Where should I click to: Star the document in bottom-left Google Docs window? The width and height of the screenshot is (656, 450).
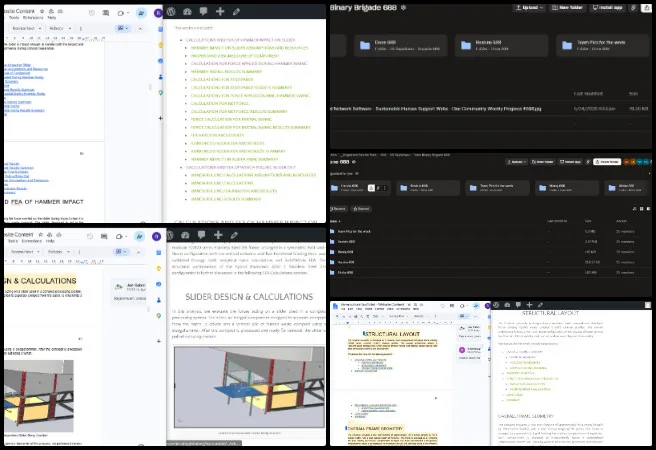click(x=41, y=235)
